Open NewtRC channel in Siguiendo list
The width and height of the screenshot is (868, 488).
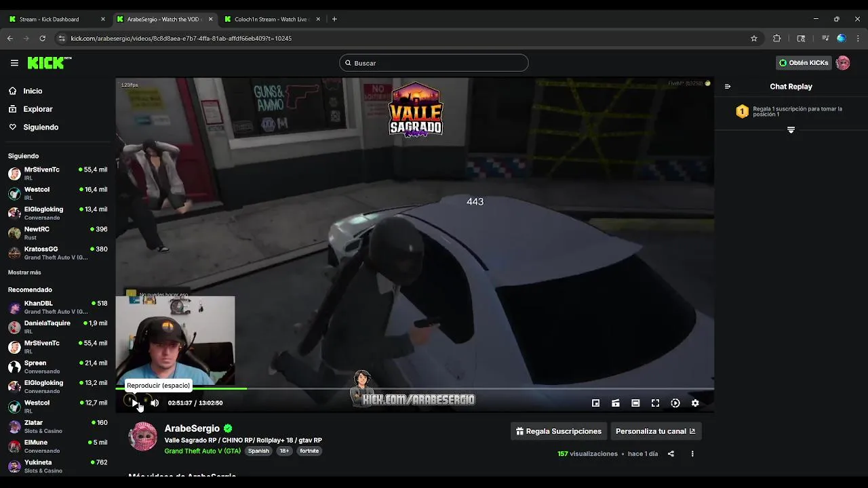click(x=58, y=233)
